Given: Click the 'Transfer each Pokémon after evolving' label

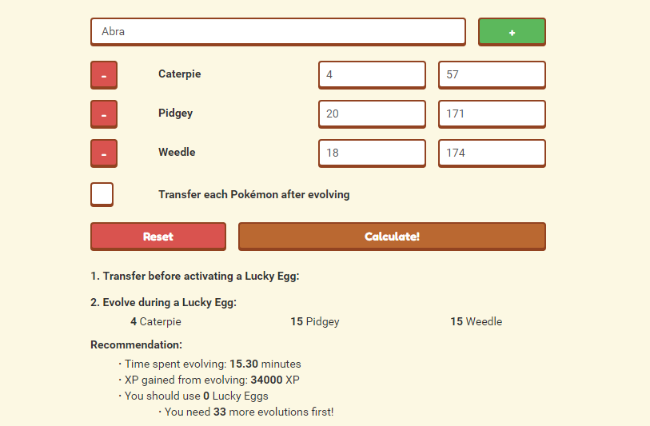Looking at the screenshot, I should pyautogui.click(x=254, y=194).
